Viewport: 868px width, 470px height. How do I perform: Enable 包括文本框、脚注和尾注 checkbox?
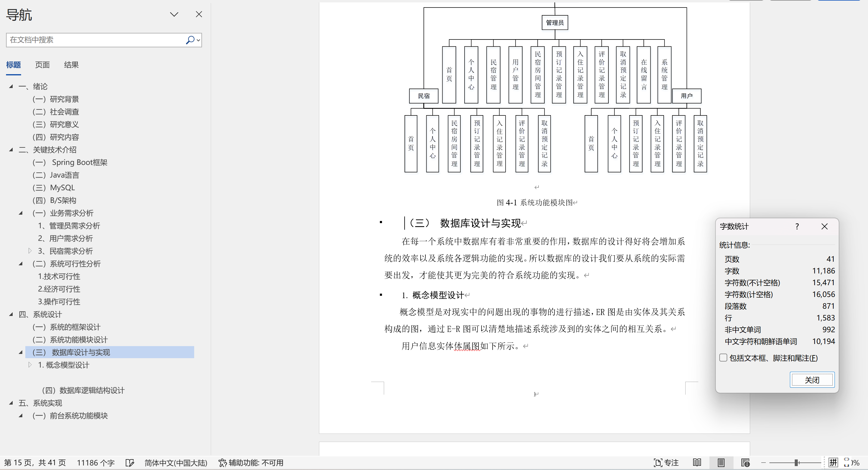tap(723, 358)
